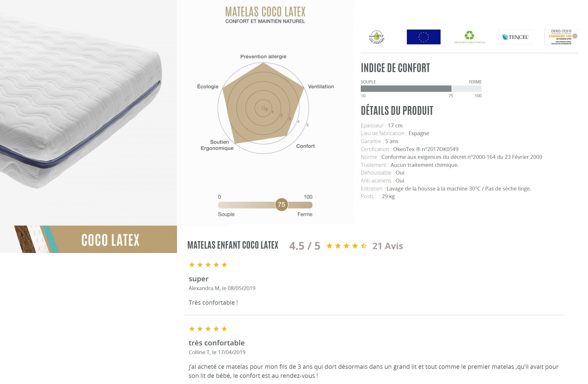Click the Matelas Coco Latex title
The width and height of the screenshot is (588, 384).
click(x=265, y=12)
